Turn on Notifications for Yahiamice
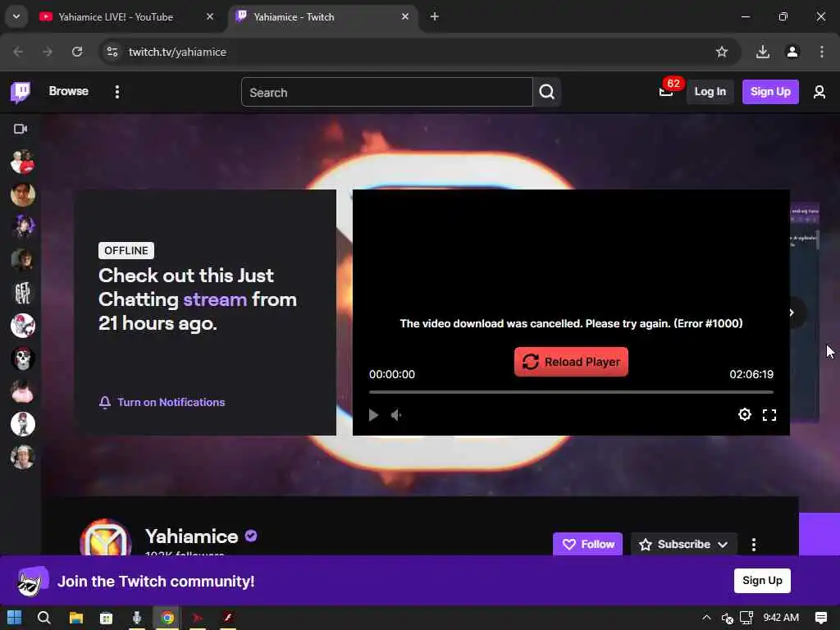The width and height of the screenshot is (840, 630). (162, 402)
